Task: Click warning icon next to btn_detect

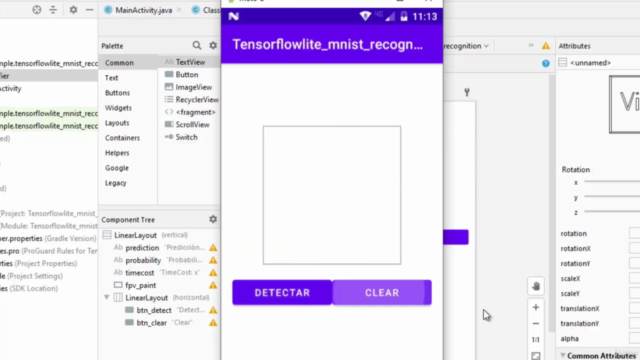Action: [x=213, y=310]
